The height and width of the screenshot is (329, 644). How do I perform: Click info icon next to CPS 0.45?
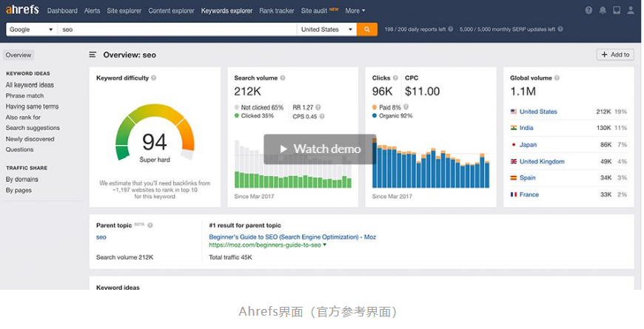click(x=322, y=117)
